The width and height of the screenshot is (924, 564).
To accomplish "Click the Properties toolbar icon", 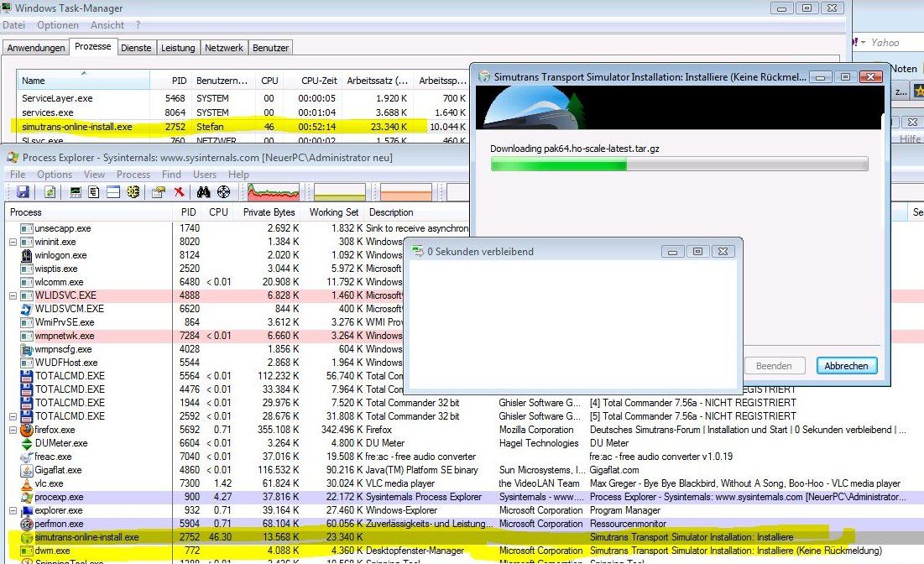I will pos(158,192).
